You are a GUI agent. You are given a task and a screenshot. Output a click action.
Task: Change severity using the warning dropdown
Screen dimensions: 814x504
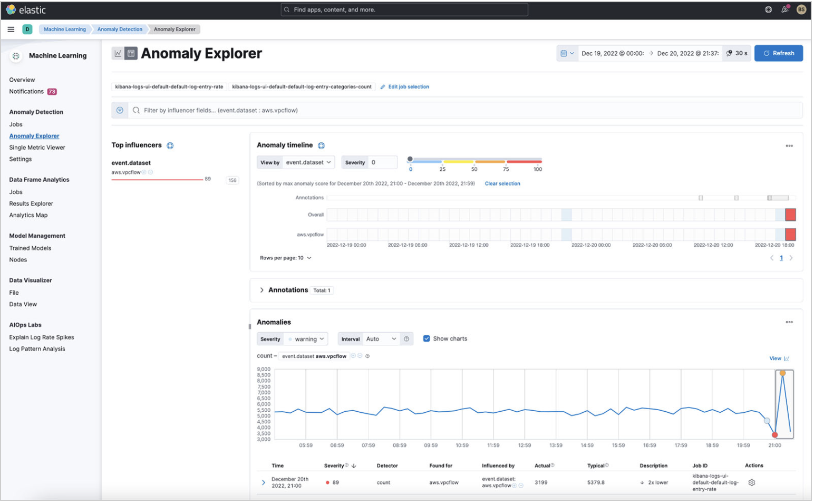tap(306, 338)
